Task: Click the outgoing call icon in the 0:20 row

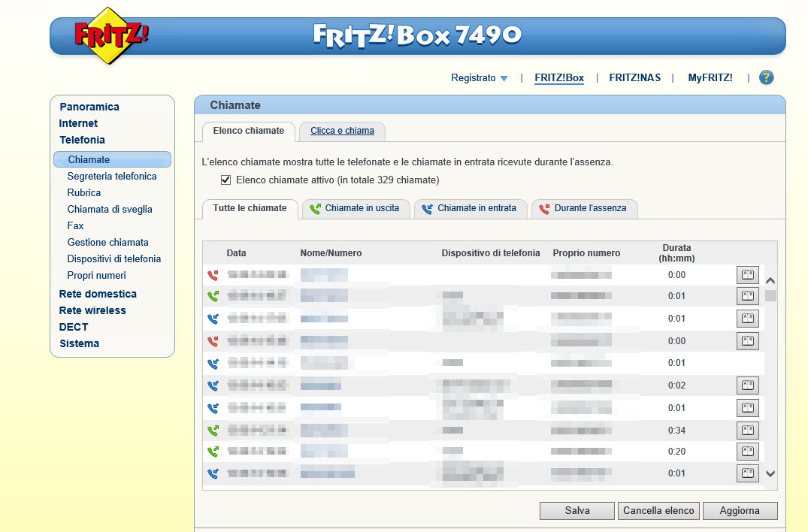Action: [x=213, y=452]
